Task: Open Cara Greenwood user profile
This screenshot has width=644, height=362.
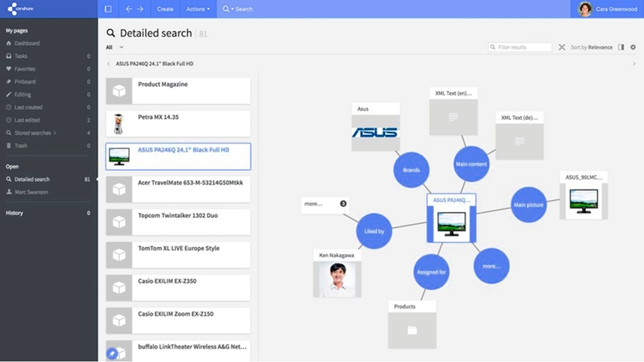Action: tap(607, 8)
